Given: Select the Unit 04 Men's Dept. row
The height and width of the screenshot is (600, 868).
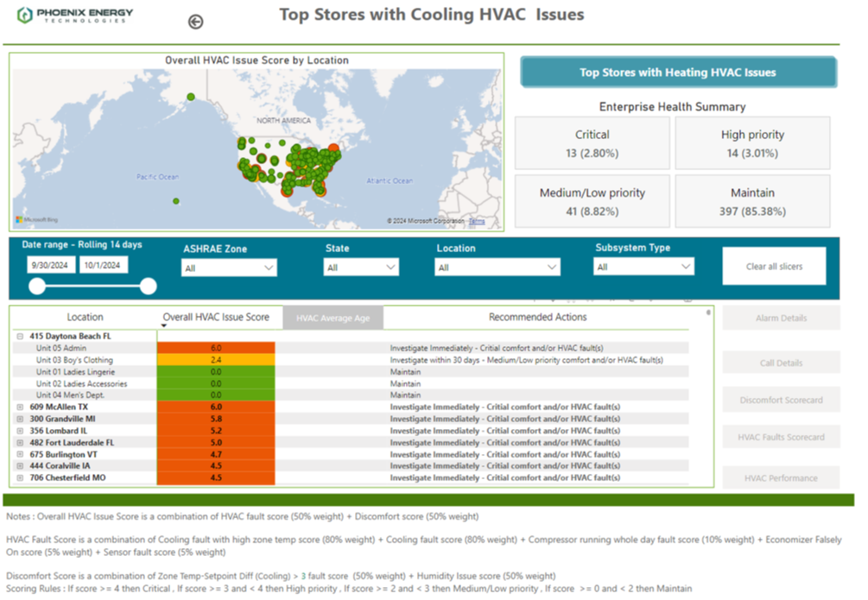Looking at the screenshot, I should click(351, 395).
